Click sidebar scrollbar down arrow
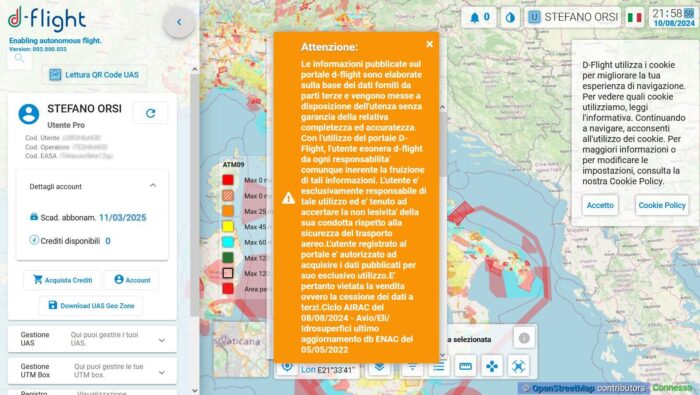The width and height of the screenshot is (700, 395). pos(195,390)
